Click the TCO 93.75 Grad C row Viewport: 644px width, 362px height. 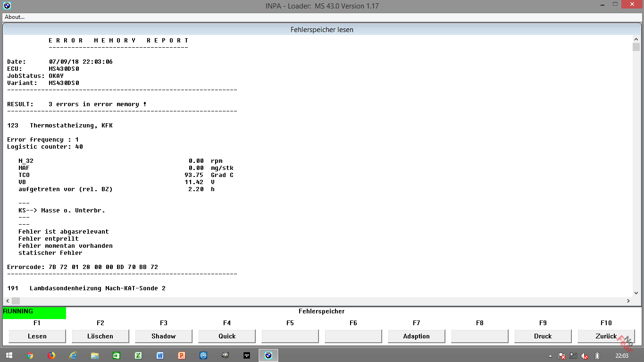[x=126, y=175]
